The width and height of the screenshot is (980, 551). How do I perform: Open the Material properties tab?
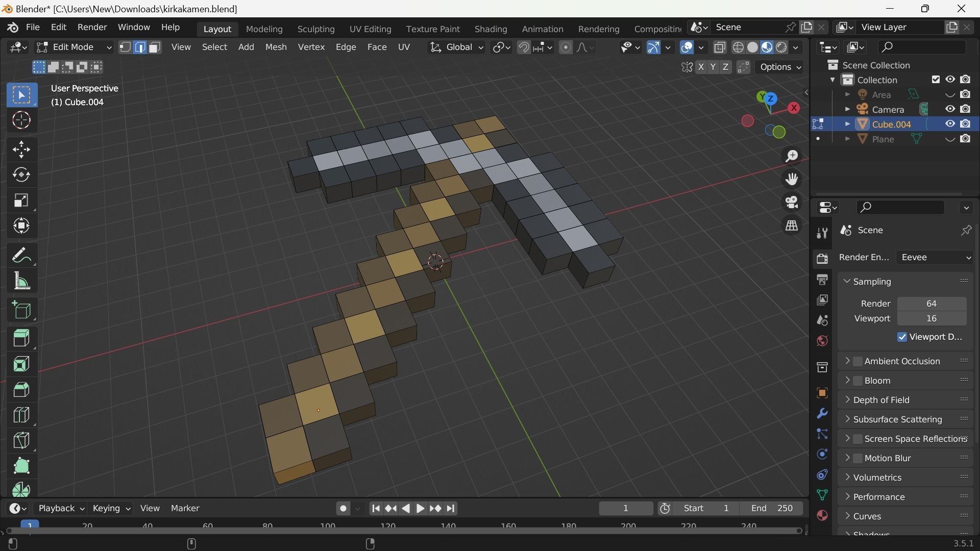click(x=822, y=515)
